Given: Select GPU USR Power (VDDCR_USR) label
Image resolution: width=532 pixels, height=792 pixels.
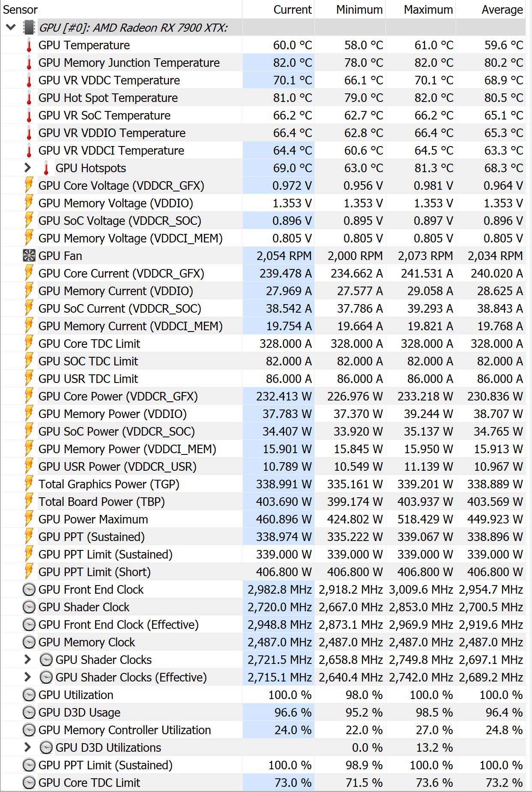Looking at the screenshot, I should [x=117, y=466].
